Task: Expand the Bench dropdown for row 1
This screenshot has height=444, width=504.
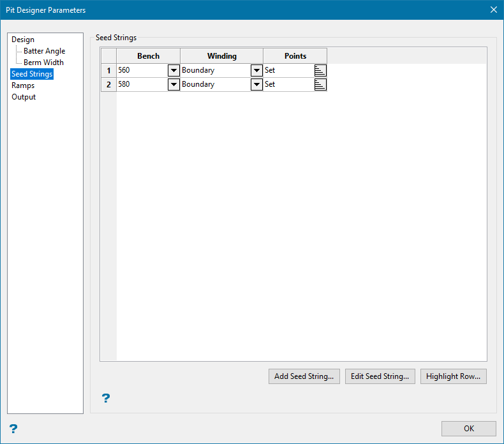Action: coord(174,70)
